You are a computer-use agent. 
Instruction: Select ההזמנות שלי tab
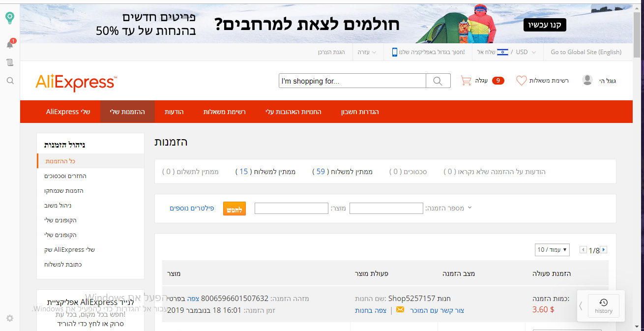click(127, 112)
